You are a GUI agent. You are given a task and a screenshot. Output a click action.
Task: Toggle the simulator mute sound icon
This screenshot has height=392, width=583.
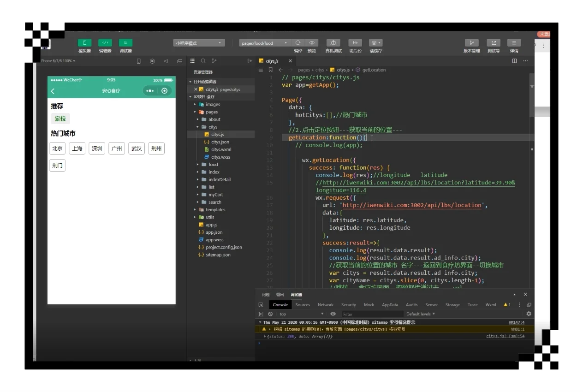[166, 61]
